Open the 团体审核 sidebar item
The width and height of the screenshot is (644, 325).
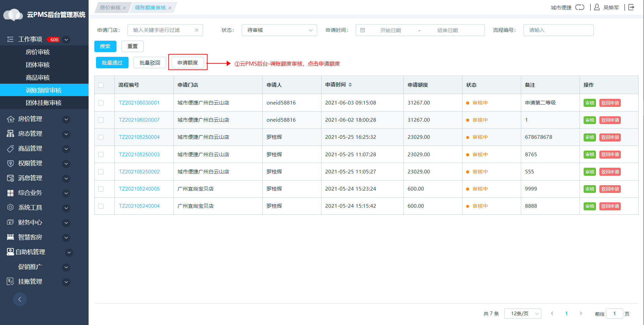coord(44,65)
